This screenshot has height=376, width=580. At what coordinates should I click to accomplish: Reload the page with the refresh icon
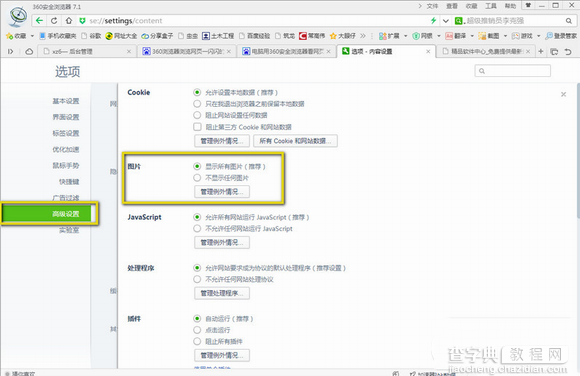point(54,21)
